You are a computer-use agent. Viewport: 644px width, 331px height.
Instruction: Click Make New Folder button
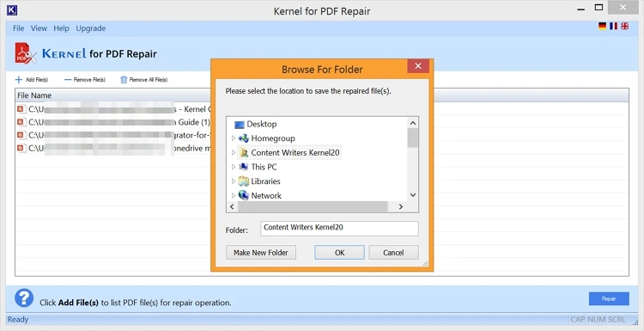[261, 253]
